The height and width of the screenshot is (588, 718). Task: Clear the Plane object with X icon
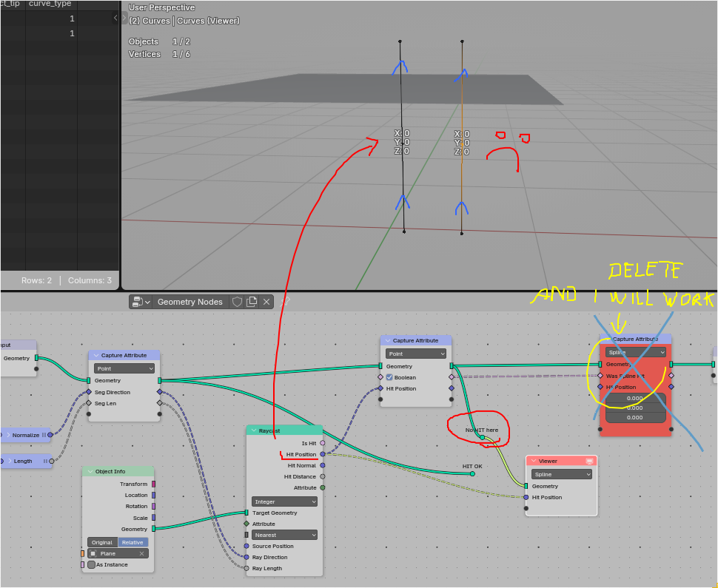[x=141, y=554]
